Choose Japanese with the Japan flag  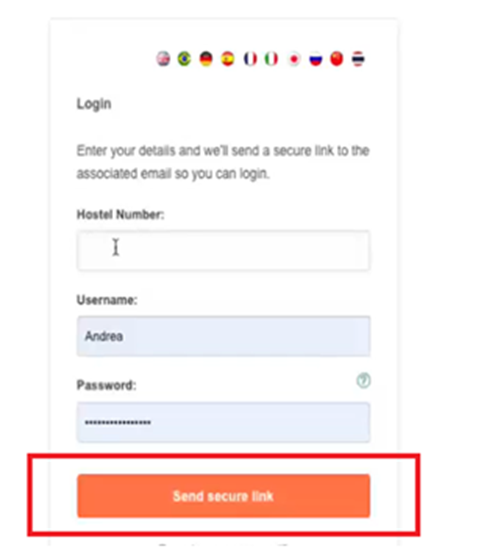click(294, 58)
